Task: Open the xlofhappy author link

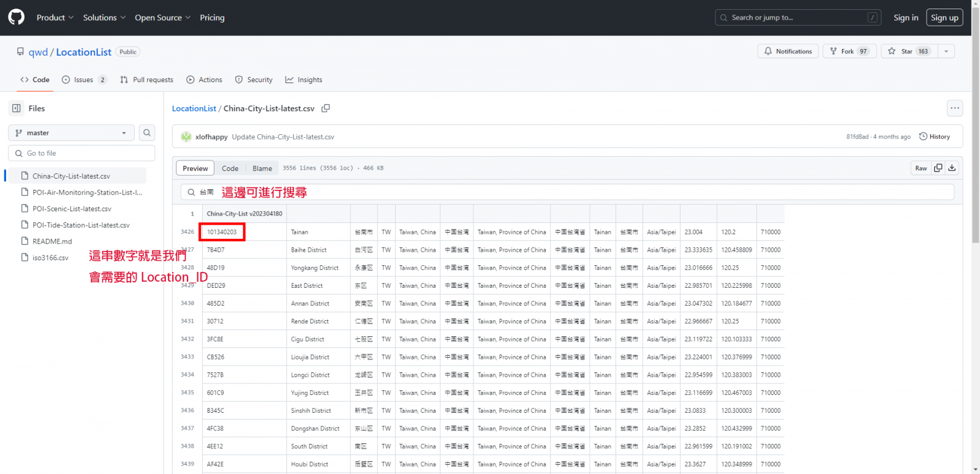Action: pyautogui.click(x=211, y=137)
